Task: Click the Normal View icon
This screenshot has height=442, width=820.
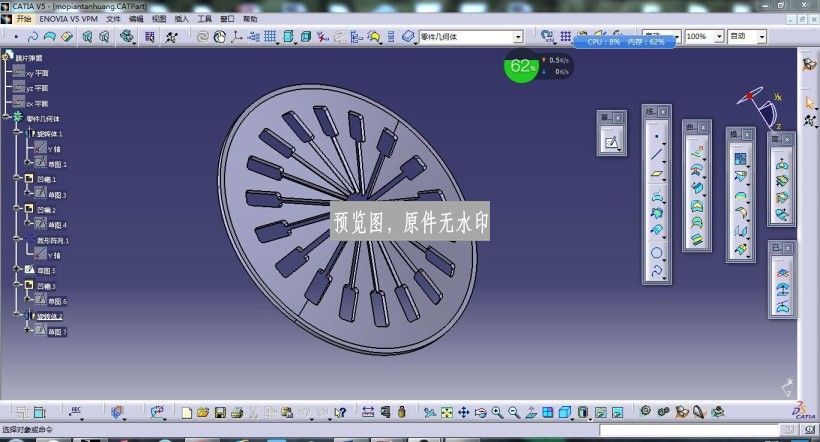Action: 530,413
